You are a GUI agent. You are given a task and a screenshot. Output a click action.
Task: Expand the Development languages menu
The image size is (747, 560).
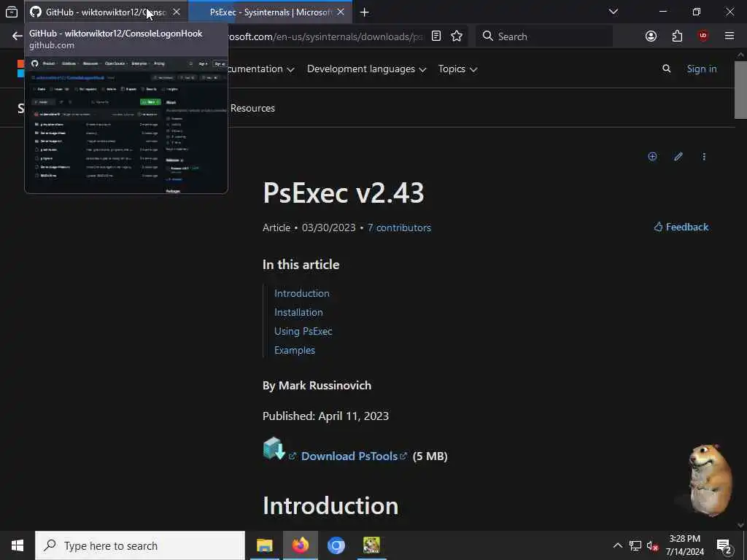click(366, 69)
